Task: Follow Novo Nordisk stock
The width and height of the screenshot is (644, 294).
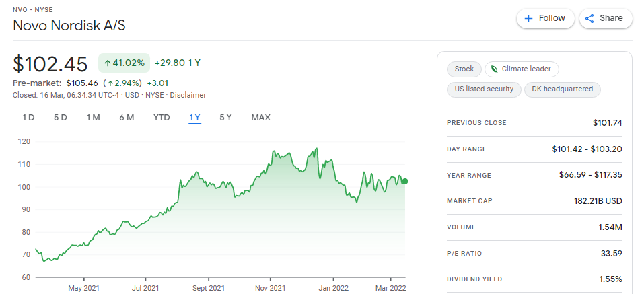Action: 546,18
